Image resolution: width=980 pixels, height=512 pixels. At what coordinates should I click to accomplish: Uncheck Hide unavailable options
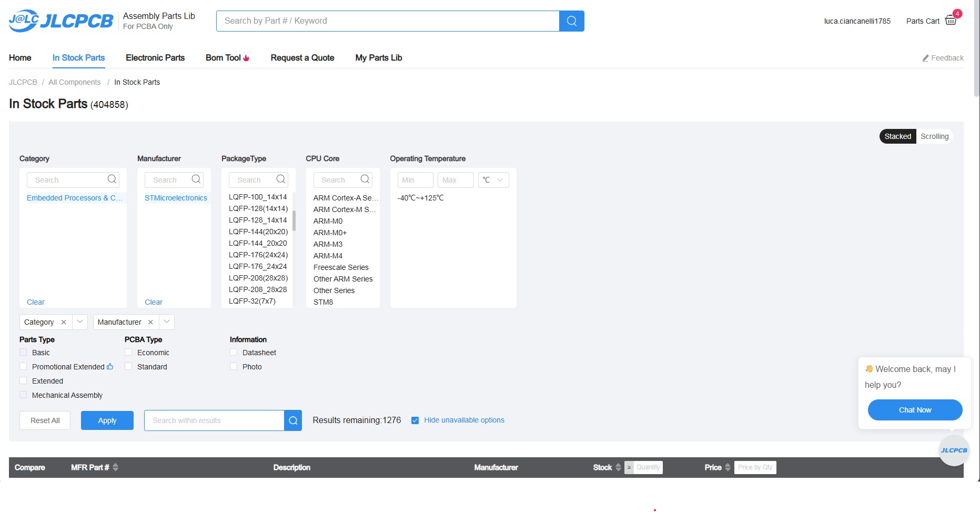click(415, 420)
